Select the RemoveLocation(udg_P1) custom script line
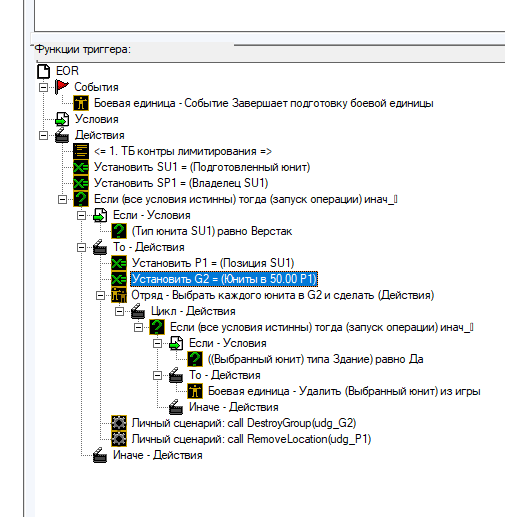Viewport: 505px width, 517px height. (x=251, y=439)
